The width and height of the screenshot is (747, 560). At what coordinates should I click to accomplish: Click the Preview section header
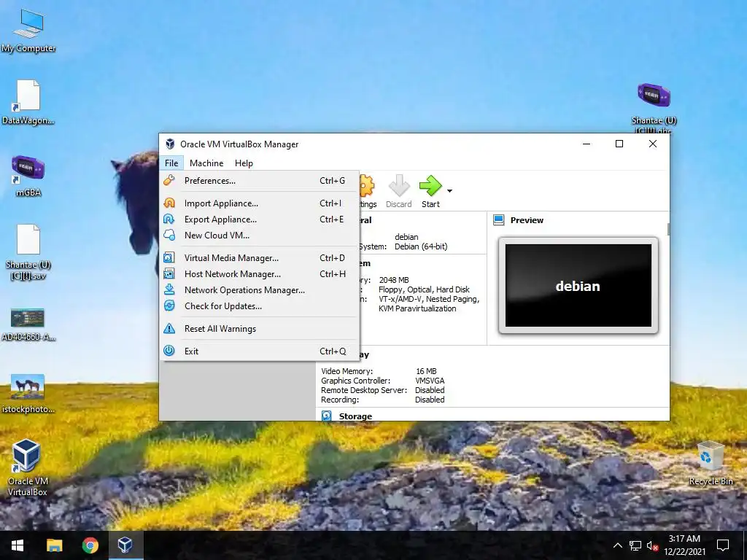click(x=527, y=220)
